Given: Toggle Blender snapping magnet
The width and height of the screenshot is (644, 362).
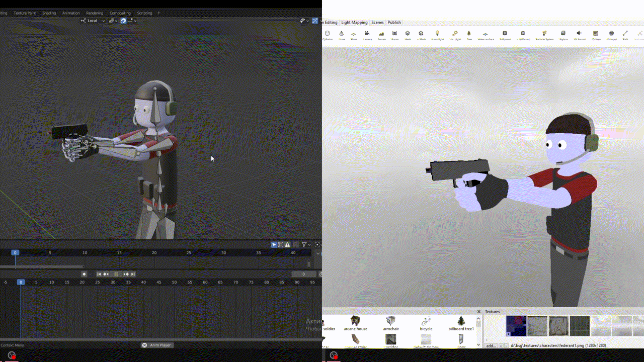Looking at the screenshot, I should coord(123,21).
